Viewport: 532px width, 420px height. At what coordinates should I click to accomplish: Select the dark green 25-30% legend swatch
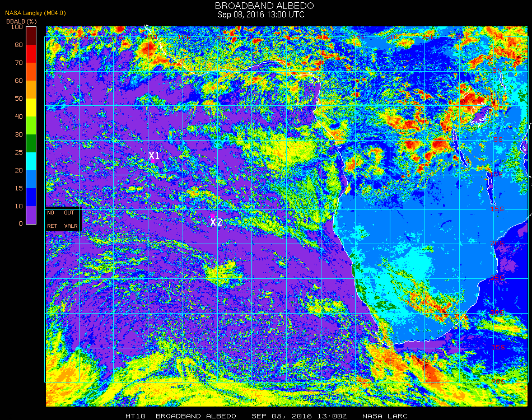[31, 143]
